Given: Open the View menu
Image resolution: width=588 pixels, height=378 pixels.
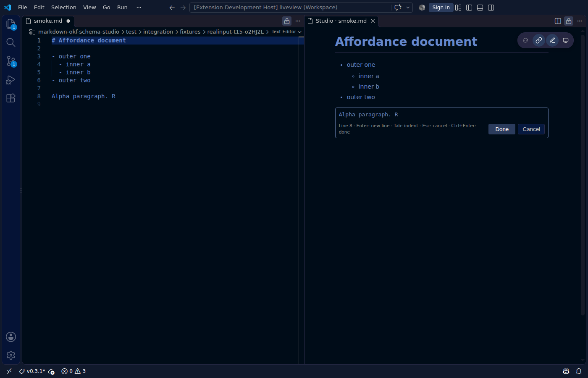Looking at the screenshot, I should pyautogui.click(x=89, y=8).
